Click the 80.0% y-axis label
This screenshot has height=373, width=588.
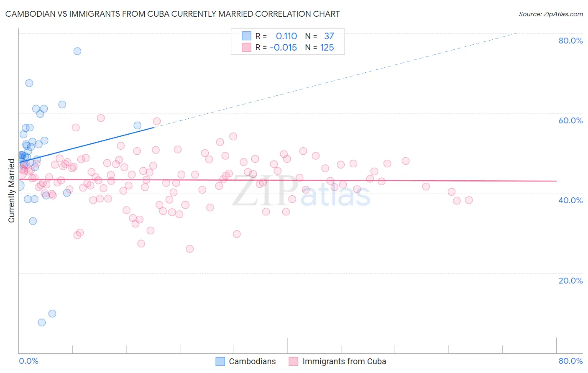click(x=570, y=41)
